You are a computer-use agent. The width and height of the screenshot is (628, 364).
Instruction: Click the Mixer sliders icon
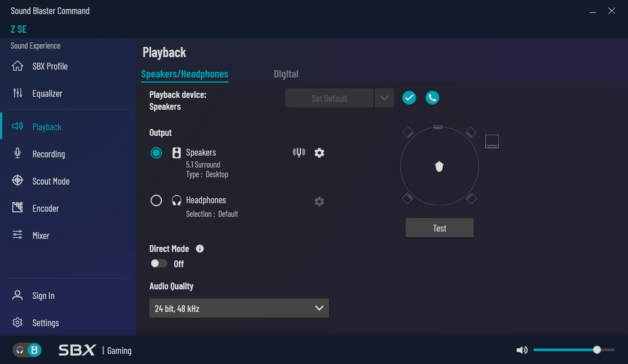(x=17, y=235)
